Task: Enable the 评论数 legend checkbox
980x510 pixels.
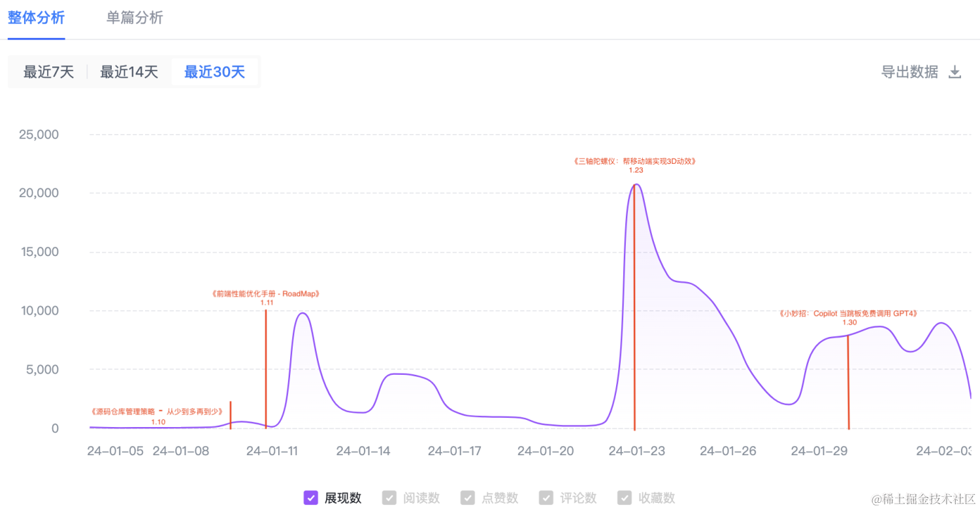Action: click(546, 498)
